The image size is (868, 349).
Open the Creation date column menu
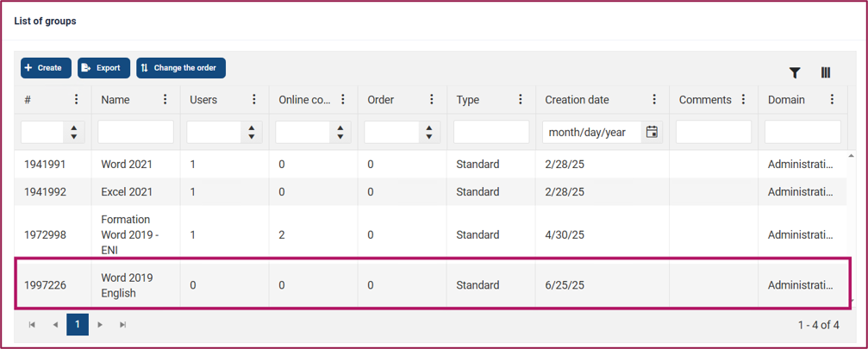[654, 100]
